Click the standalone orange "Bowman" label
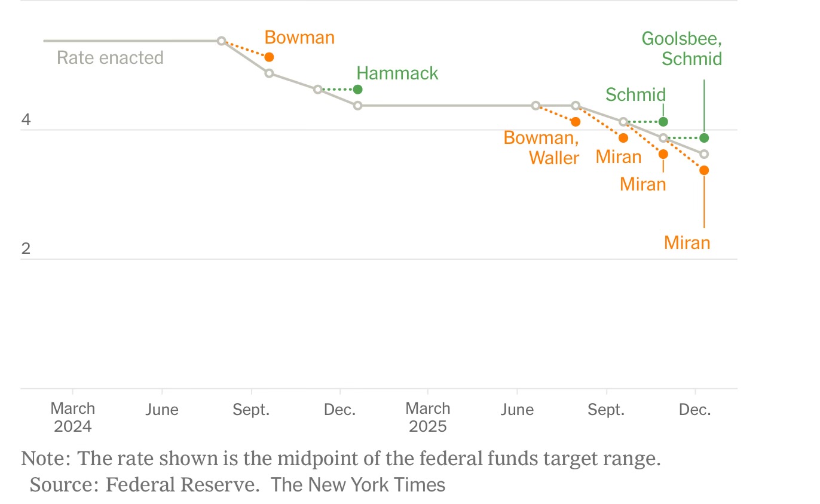820x504 pixels. [299, 38]
